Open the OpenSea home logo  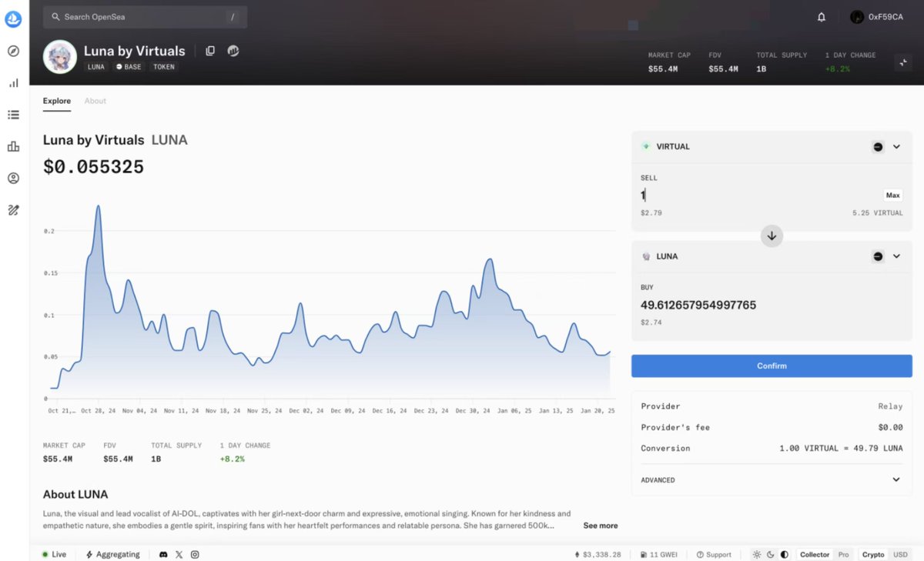13,19
